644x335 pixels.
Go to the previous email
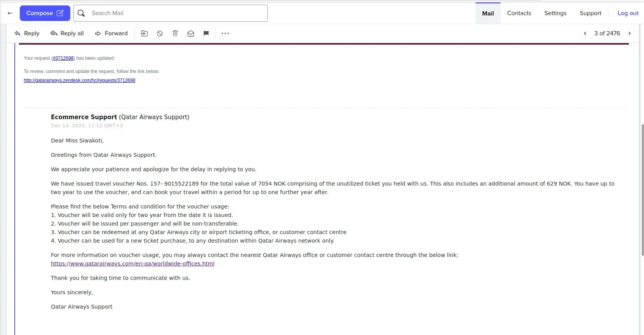(585, 33)
